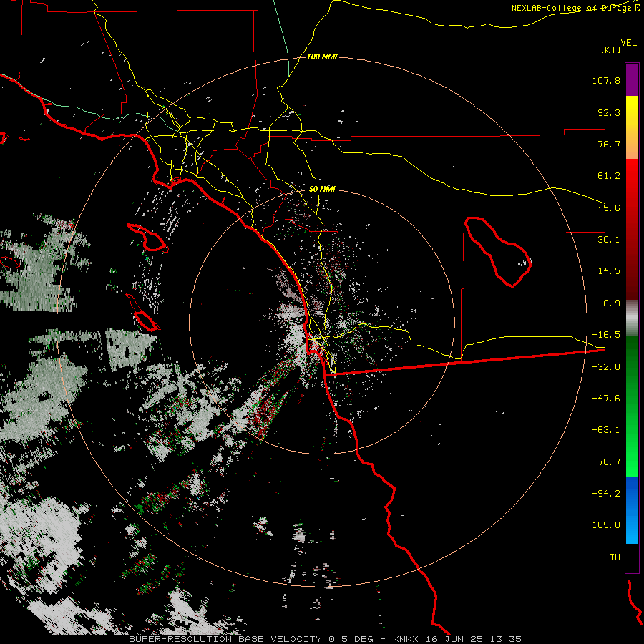Image resolution: width=644 pixels, height=644 pixels.
Task: Click the 14.5 velocity scale label
Action: coord(609,271)
